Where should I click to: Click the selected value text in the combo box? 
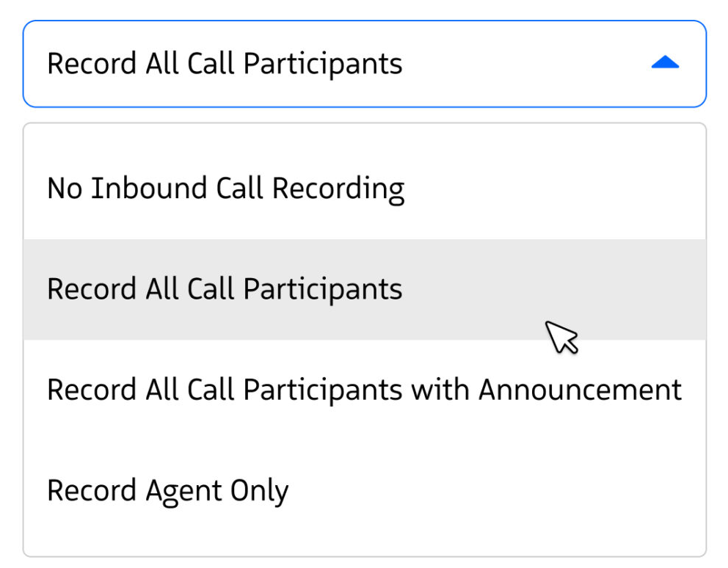pyautogui.click(x=225, y=64)
